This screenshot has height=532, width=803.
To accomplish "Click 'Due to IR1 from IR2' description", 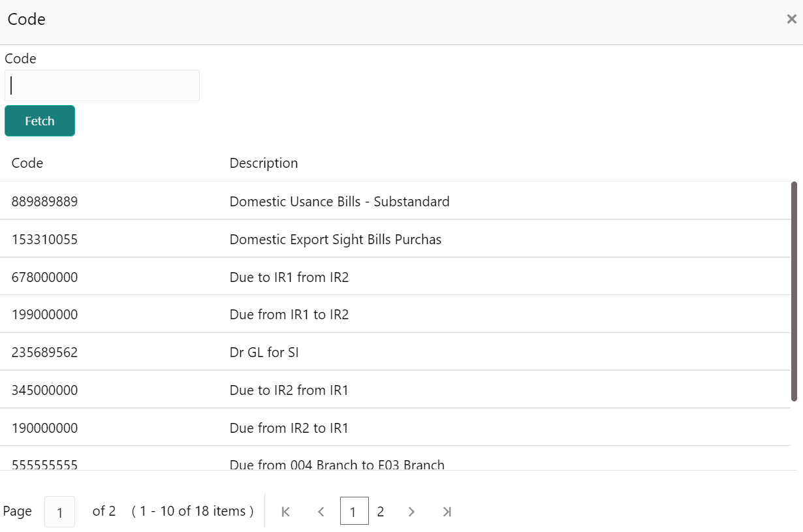I will click(289, 277).
